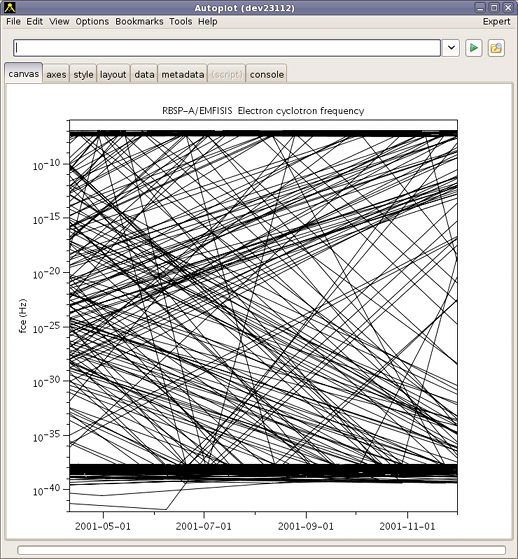This screenshot has height=559, width=518.
Task: Open the Help menu
Action: coord(207,22)
